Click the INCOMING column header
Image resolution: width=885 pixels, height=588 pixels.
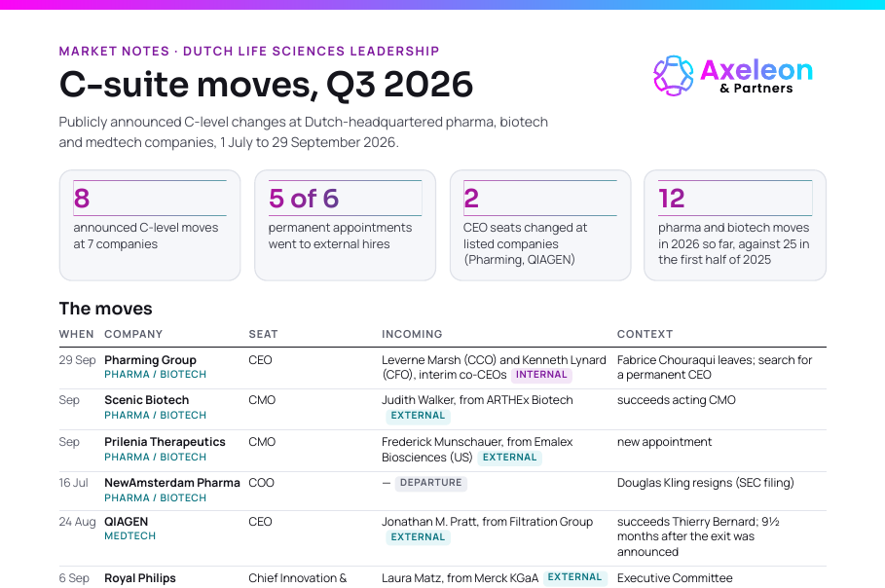point(412,334)
